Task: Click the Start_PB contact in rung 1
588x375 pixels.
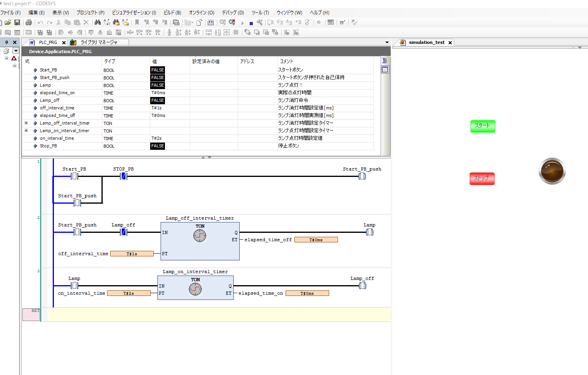Action: click(74, 176)
